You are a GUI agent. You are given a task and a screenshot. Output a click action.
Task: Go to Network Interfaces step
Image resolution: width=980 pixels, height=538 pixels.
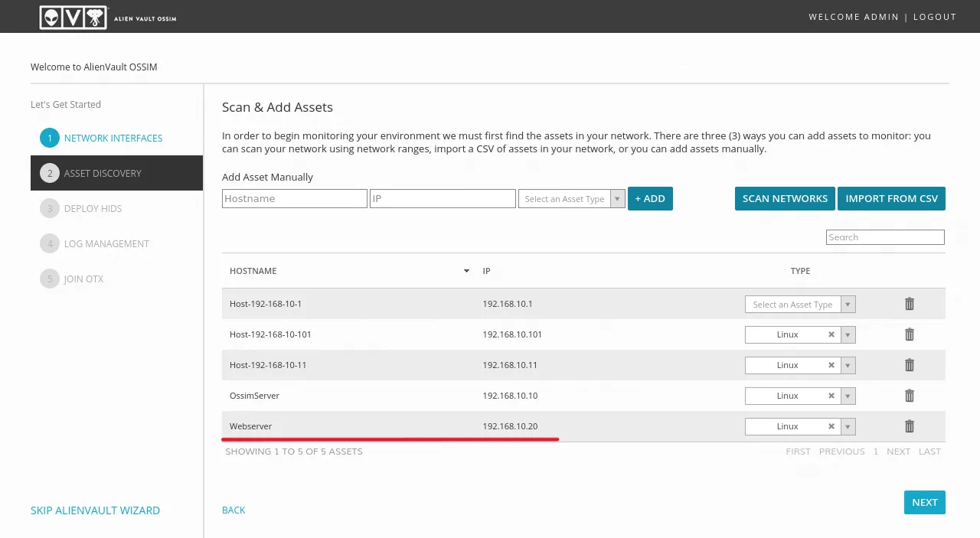point(113,139)
